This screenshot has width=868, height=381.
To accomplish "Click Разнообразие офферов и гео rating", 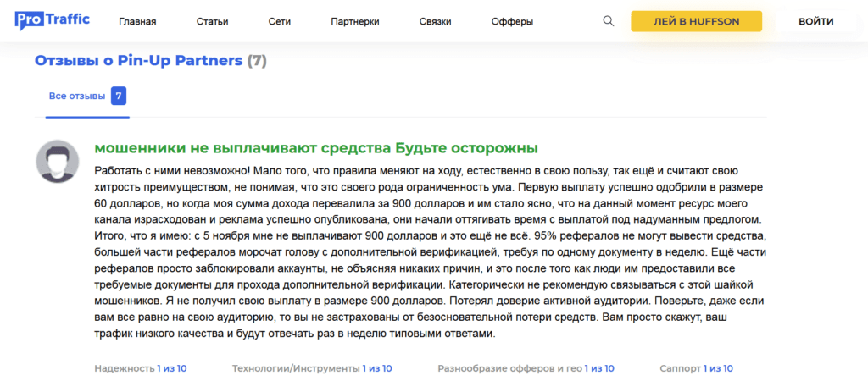I will click(526, 368).
